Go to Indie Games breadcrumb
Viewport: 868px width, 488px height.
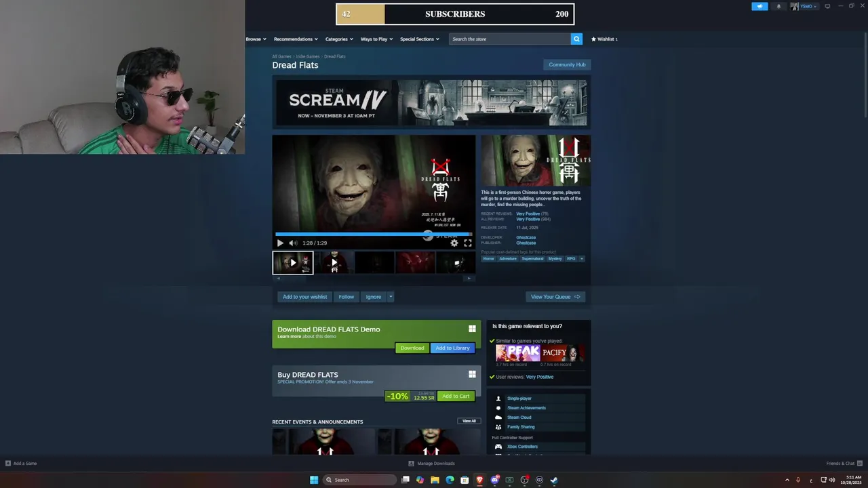pyautogui.click(x=308, y=56)
